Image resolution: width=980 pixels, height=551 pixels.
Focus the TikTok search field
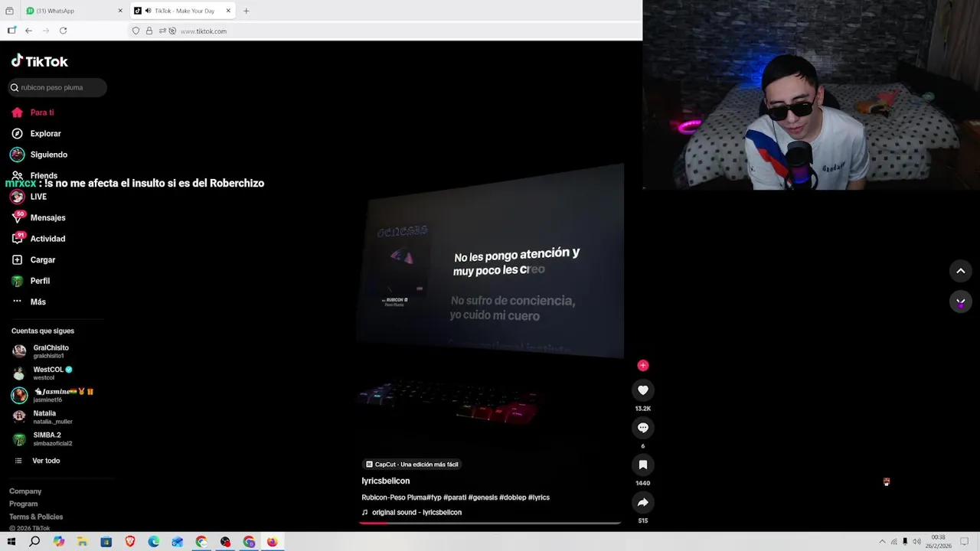tap(57, 87)
